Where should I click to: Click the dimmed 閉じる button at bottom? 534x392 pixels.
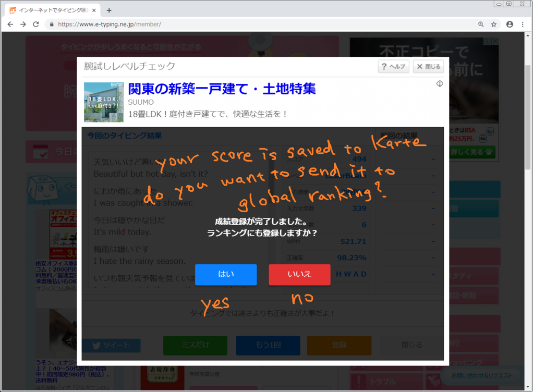[411, 346]
